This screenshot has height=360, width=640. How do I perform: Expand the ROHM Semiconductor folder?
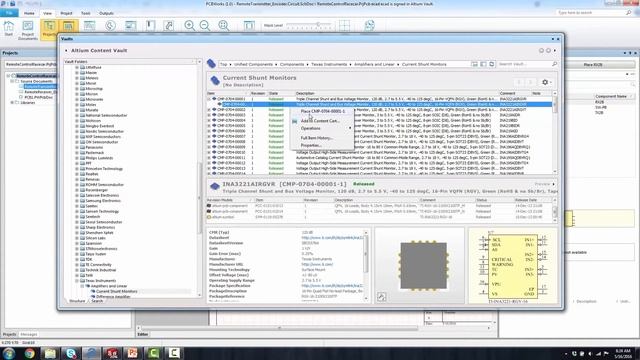click(77, 185)
